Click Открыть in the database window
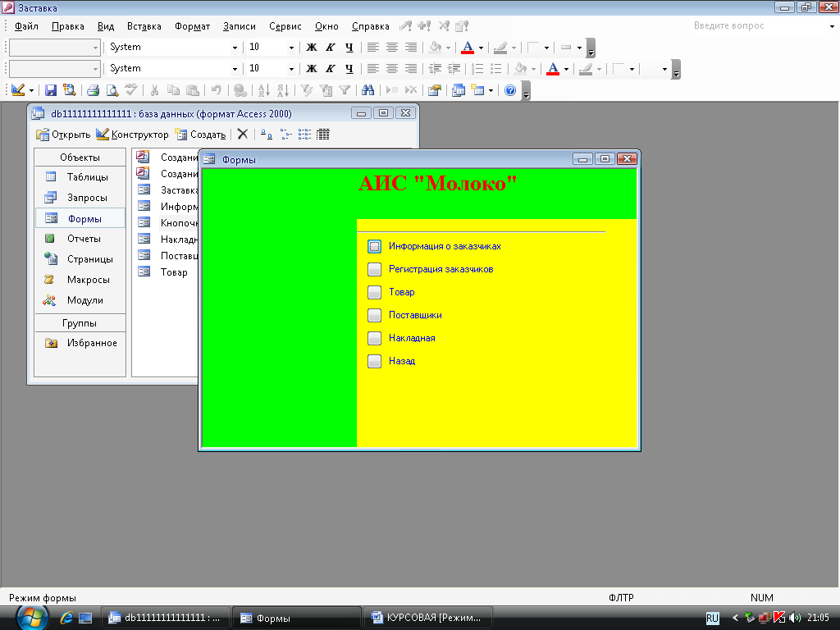 (x=62, y=135)
